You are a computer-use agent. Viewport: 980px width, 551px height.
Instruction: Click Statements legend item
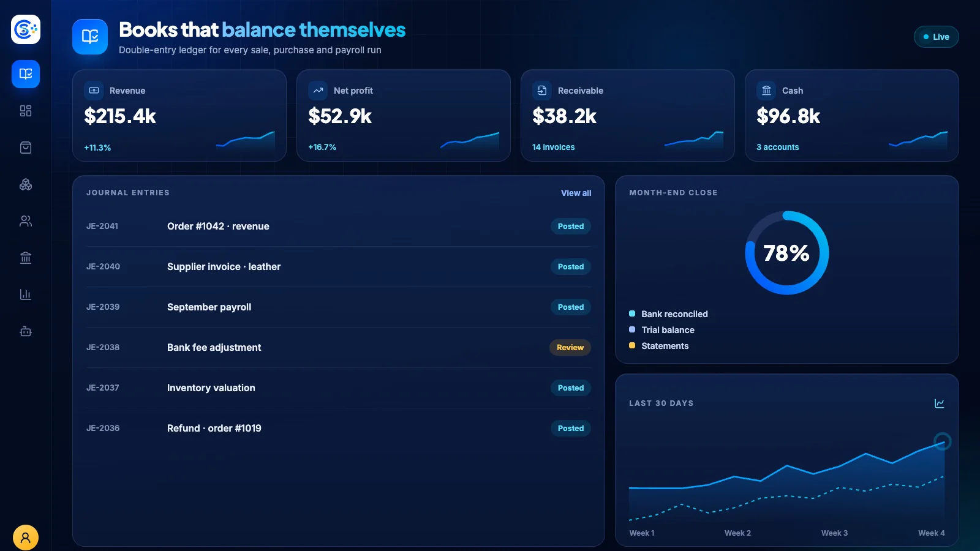pyautogui.click(x=659, y=346)
